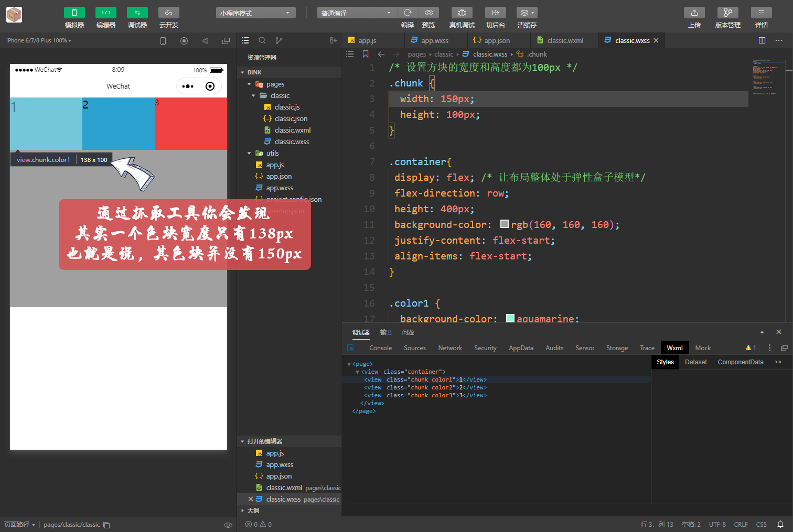
Task: Collapse the explorer sidebar icon
Action: (x=334, y=40)
